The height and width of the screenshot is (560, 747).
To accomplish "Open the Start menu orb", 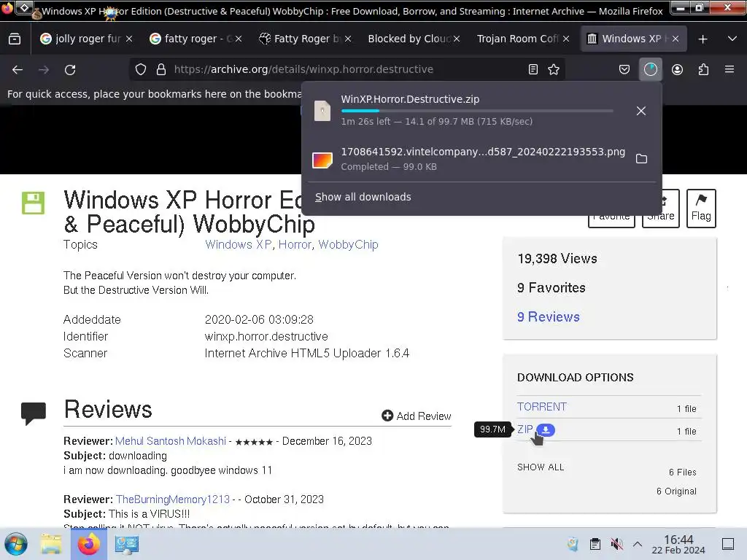I will [x=16, y=544].
